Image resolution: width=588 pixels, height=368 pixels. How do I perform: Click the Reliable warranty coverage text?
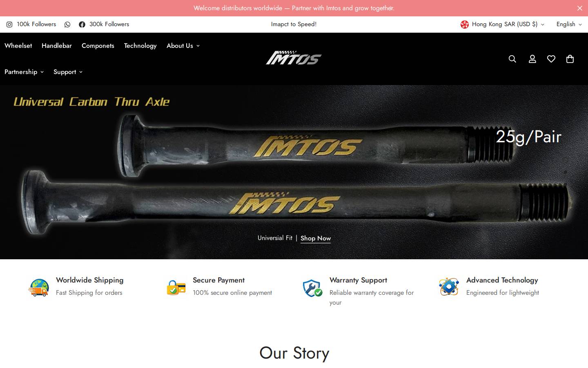372,298
